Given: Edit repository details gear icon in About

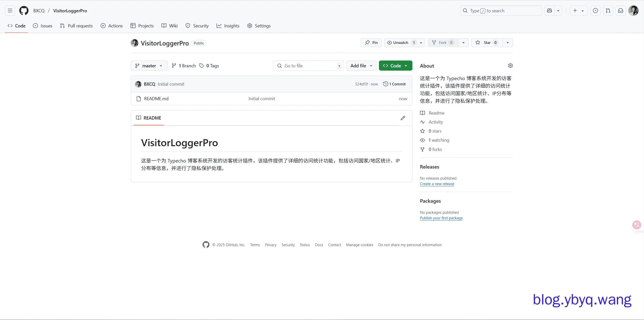Looking at the screenshot, I should (x=510, y=66).
